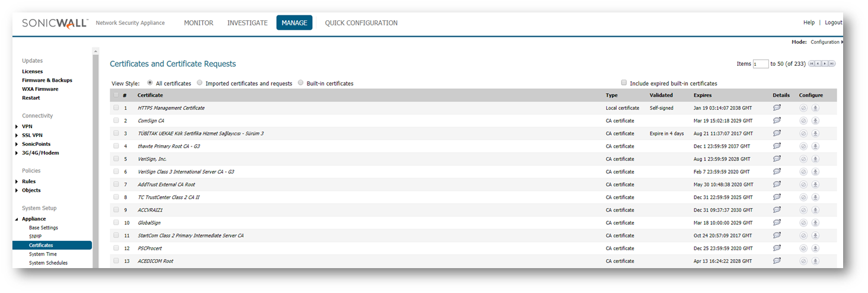The width and height of the screenshot is (868, 293).
Task: Open details icon for VeriSign, Inc. row
Action: [777, 159]
